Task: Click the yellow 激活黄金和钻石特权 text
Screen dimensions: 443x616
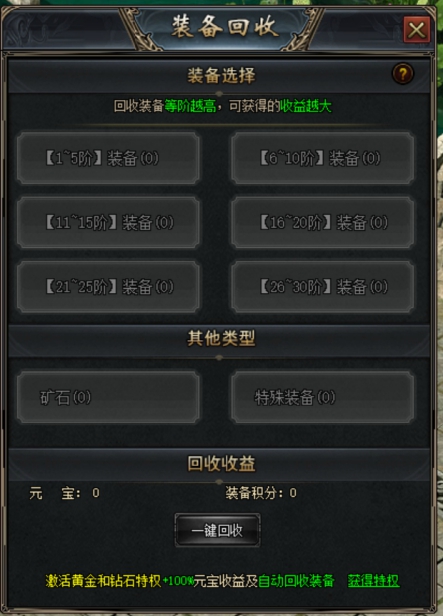Action: pos(103,581)
